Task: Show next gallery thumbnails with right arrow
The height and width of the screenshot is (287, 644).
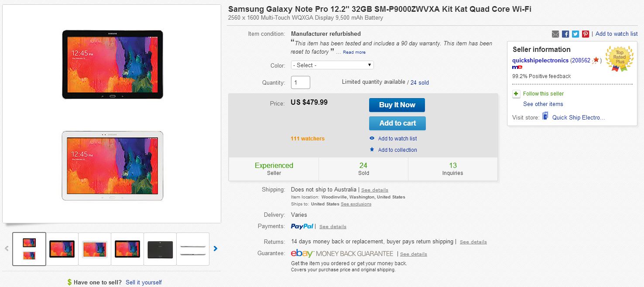Action: click(x=215, y=249)
